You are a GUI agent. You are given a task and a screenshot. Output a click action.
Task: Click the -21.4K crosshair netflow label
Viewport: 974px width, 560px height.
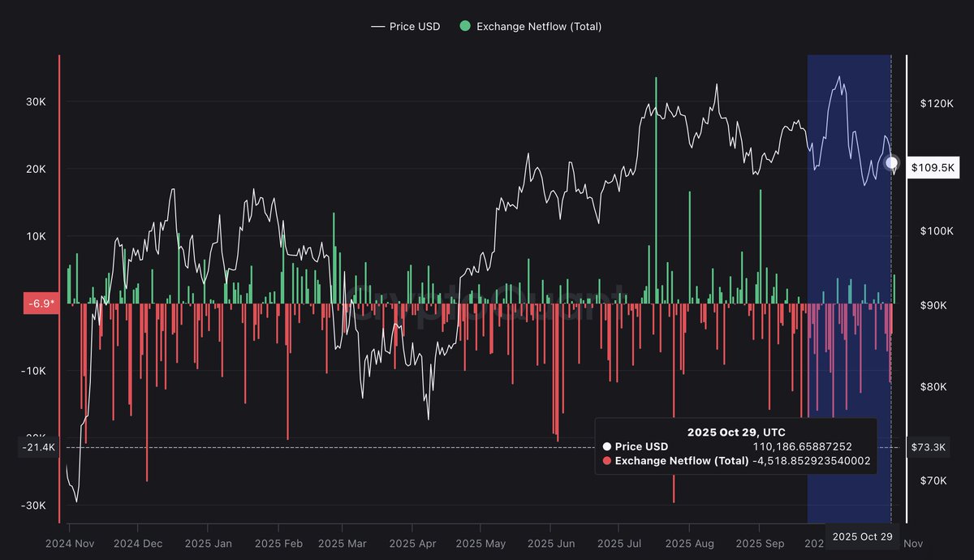coord(40,447)
